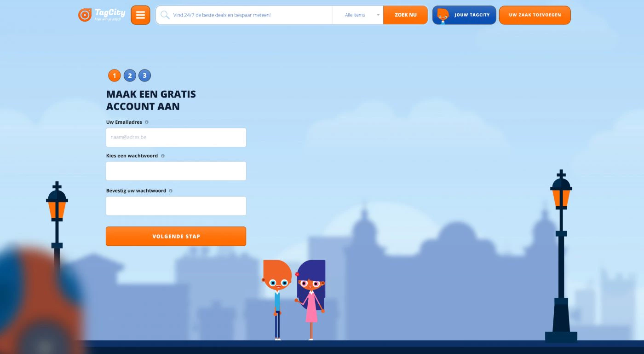Click the Volgende Stap button
644x354 pixels.
[176, 236]
